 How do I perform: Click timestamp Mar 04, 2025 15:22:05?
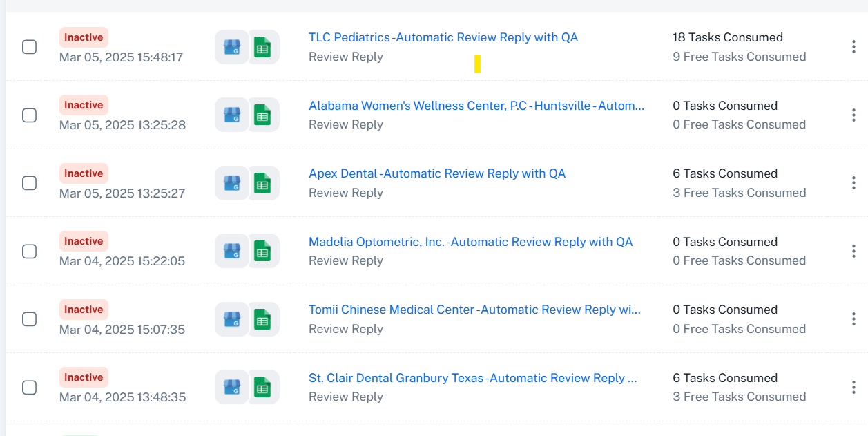pyautogui.click(x=122, y=261)
